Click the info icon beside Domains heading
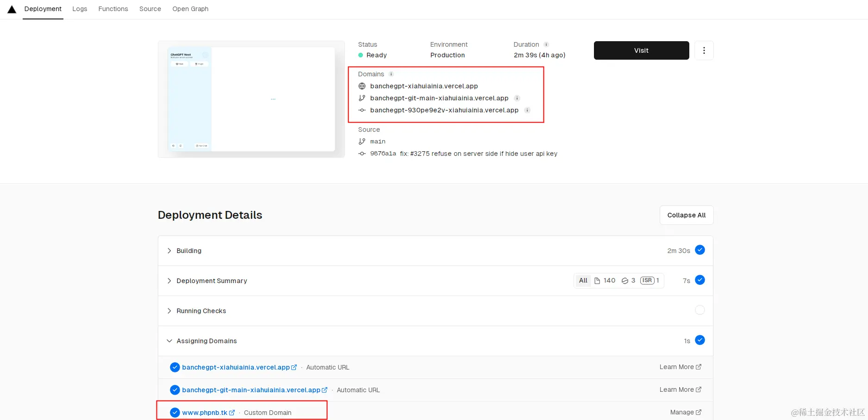This screenshot has width=868, height=420. [391, 74]
